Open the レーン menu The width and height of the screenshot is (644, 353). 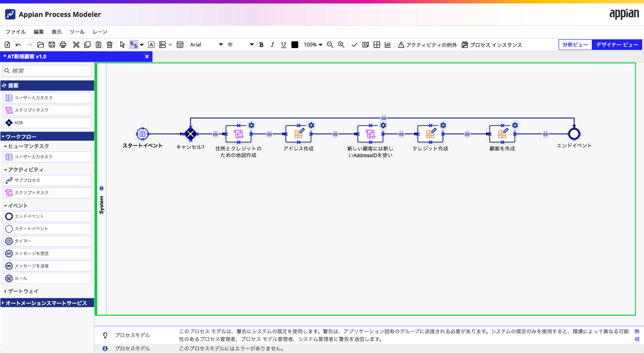click(100, 32)
